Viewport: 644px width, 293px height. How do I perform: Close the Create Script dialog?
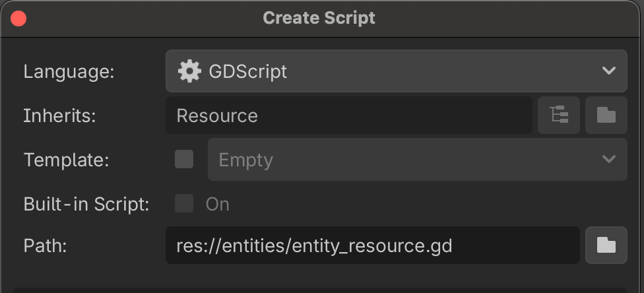18,18
